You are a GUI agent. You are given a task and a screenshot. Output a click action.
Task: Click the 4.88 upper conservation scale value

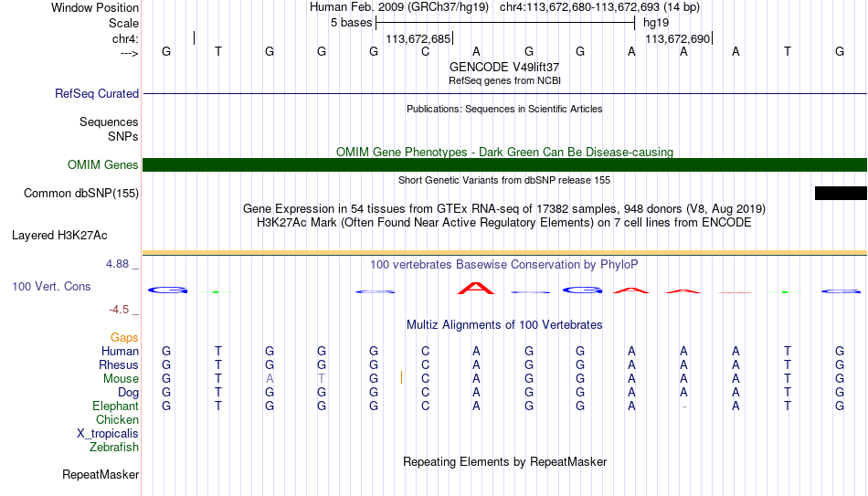117,264
